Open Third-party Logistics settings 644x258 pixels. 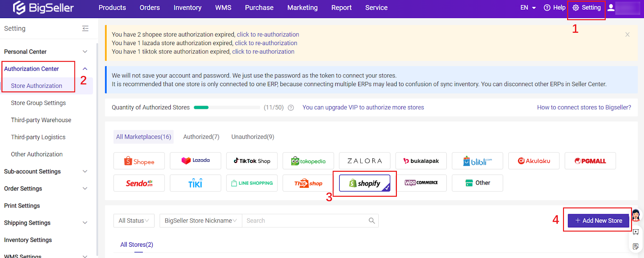38,137
